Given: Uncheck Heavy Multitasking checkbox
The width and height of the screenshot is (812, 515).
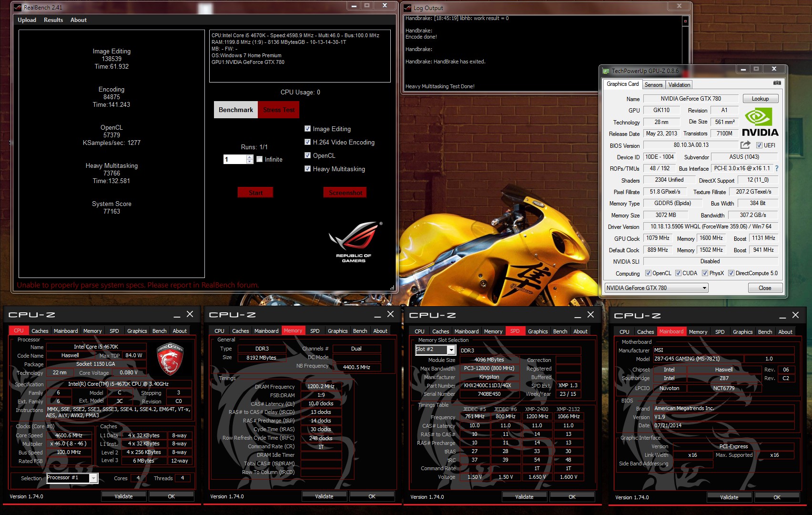Looking at the screenshot, I should pos(308,169).
